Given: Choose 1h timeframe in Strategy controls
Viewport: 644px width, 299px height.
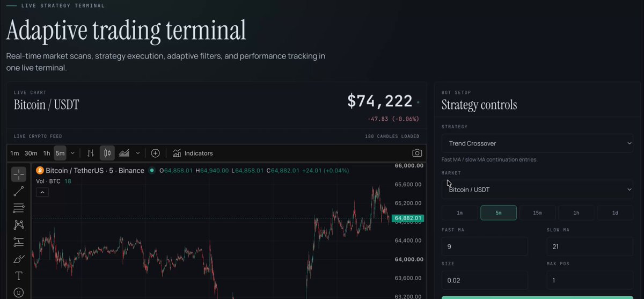Looking at the screenshot, I should [x=576, y=213].
